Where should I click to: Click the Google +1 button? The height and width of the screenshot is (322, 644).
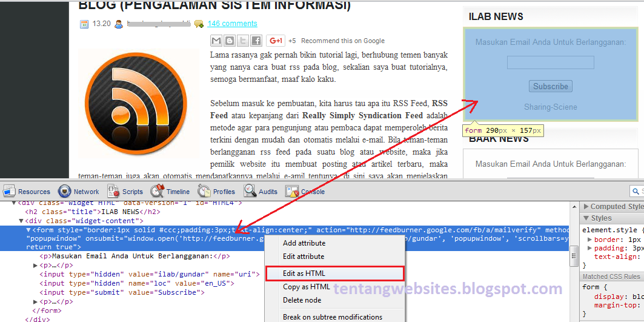click(276, 40)
